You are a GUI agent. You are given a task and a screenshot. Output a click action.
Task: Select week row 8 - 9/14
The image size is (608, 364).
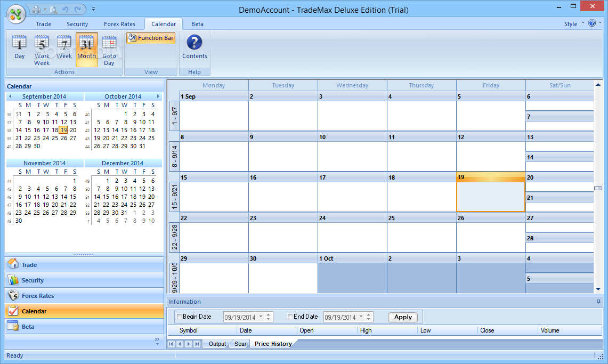pos(174,156)
